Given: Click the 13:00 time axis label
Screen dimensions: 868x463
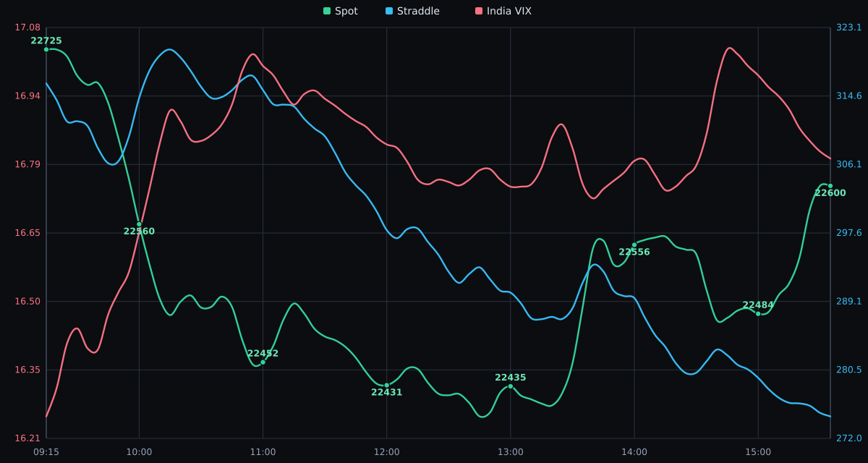Looking at the screenshot, I should coord(511,452).
